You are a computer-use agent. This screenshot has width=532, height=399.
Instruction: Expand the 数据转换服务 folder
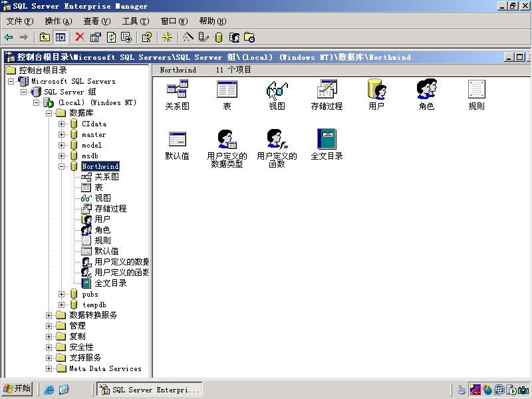tap(49, 315)
